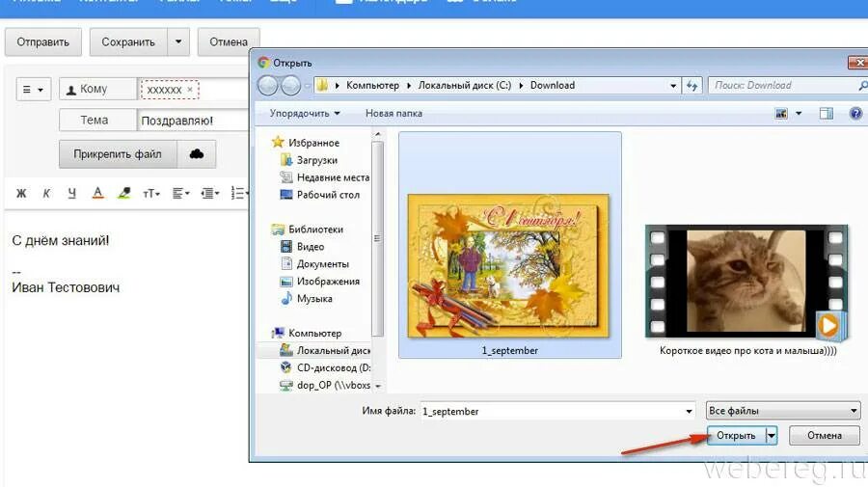The image size is (868, 487).
Task: Open the Музыка library
Action: pos(313,298)
